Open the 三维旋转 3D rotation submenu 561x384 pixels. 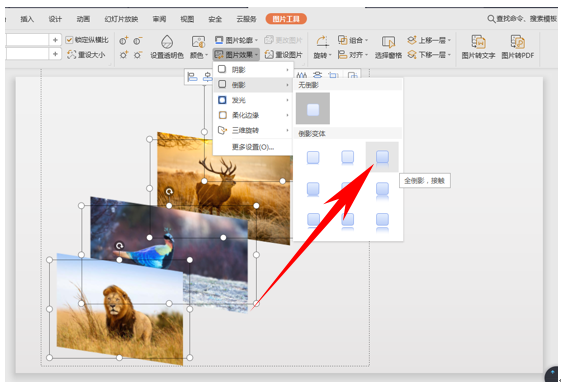click(253, 130)
